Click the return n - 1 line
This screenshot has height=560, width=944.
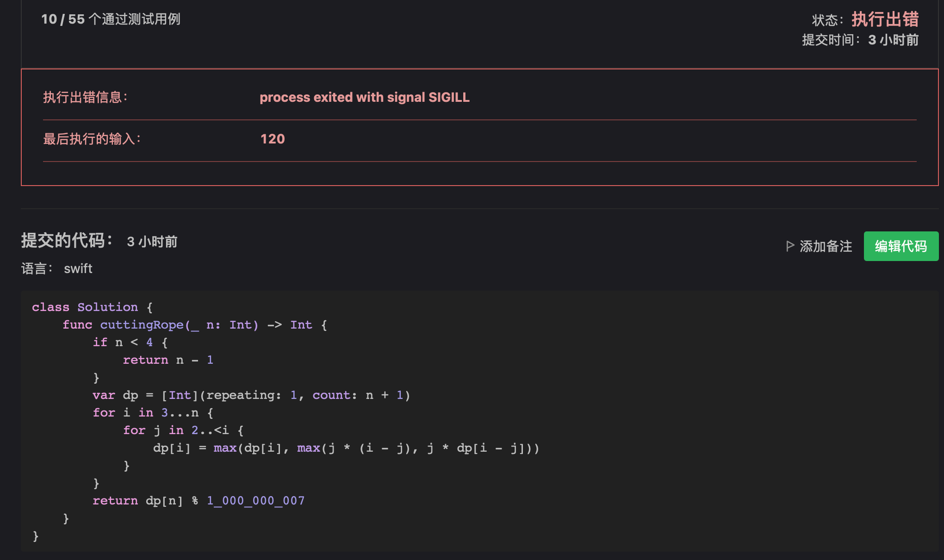[x=168, y=360]
